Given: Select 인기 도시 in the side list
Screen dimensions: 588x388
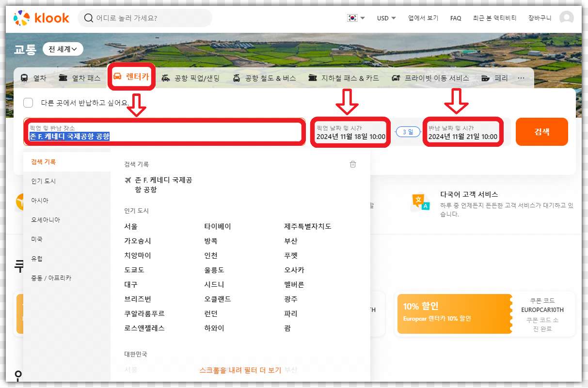Looking at the screenshot, I should coord(67,181).
